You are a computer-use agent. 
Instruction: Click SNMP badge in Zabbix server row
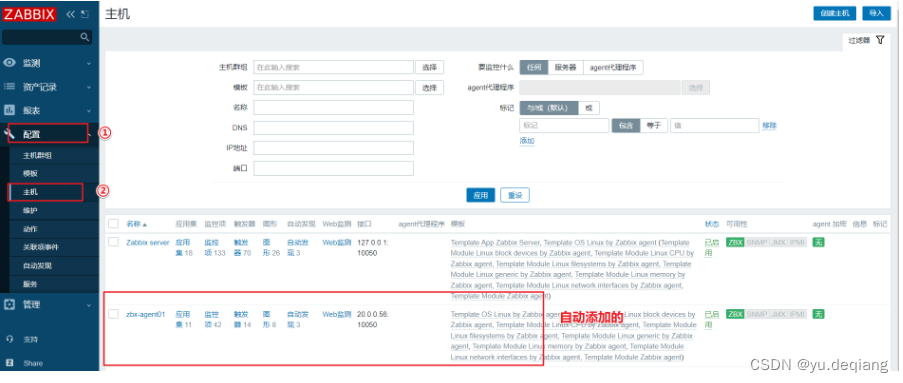pyautogui.click(x=756, y=242)
